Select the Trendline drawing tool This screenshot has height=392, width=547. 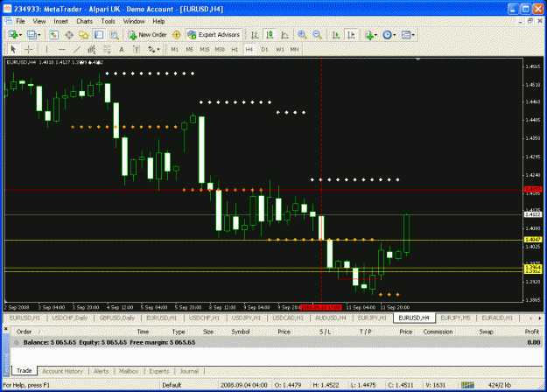(x=77, y=50)
